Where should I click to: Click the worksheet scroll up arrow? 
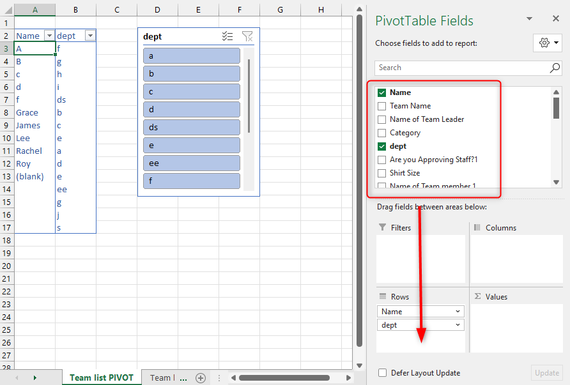pos(360,9)
